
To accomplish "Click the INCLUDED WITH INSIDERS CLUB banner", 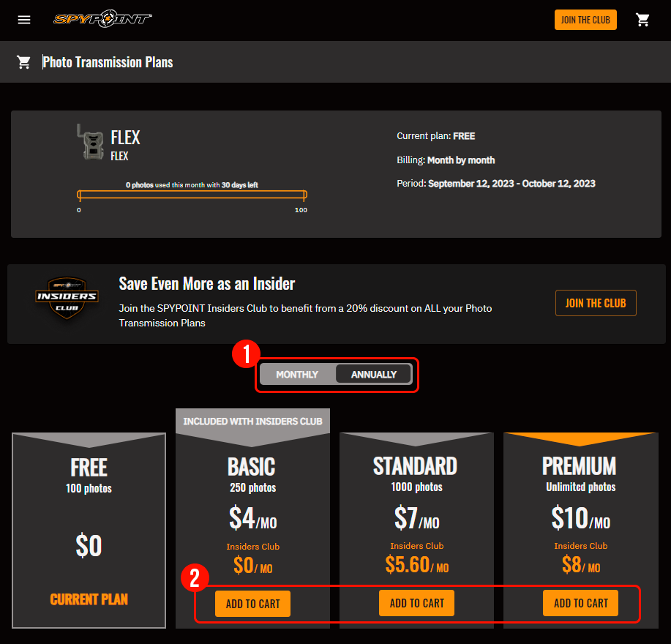I will pyautogui.click(x=253, y=422).
